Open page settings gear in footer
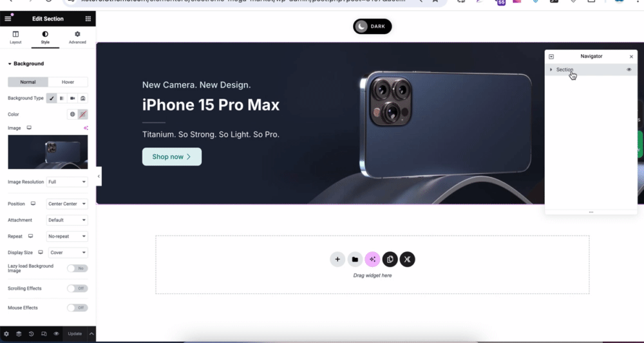The image size is (644, 343). pyautogui.click(x=6, y=334)
